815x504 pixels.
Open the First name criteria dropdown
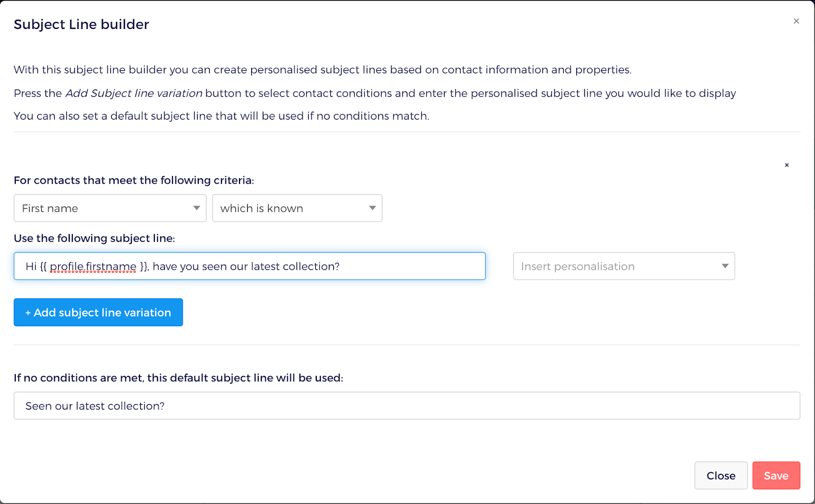[110, 208]
